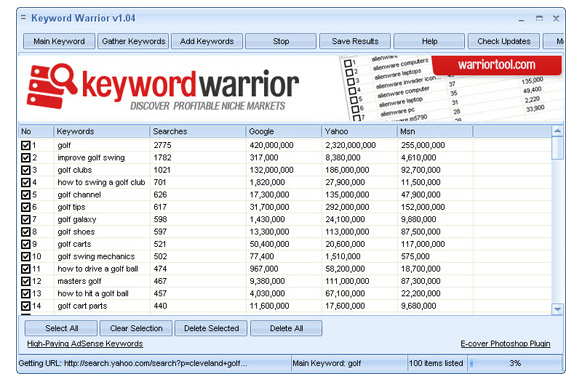Click the Main Keyword button

click(x=59, y=41)
